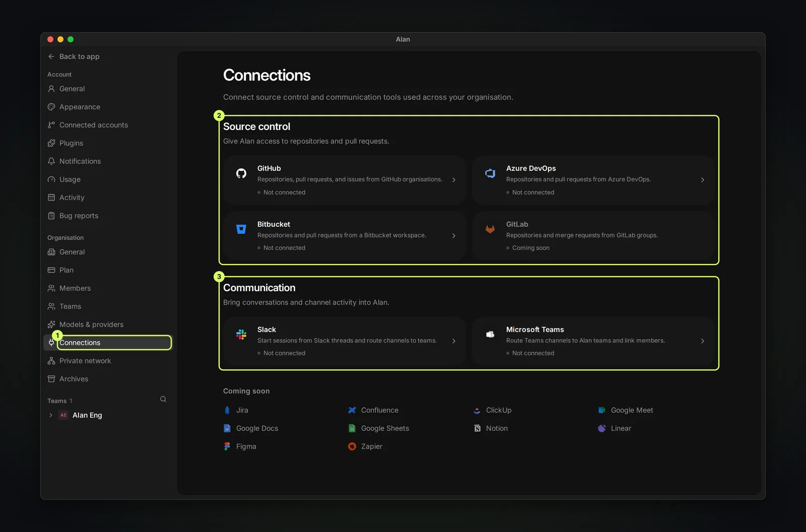Select Members under Organisation
This screenshot has width=806, height=532.
(108, 288)
